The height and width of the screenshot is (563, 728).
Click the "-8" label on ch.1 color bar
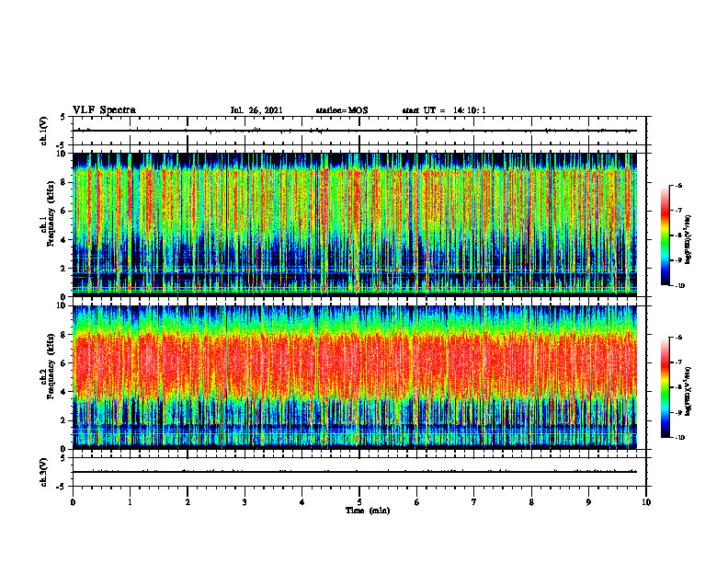pyautogui.click(x=679, y=236)
